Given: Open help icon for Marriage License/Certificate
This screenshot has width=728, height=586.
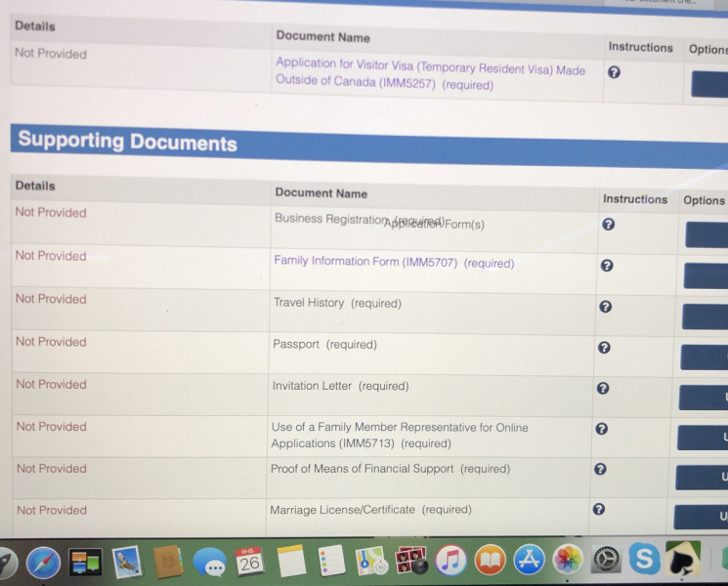Looking at the screenshot, I should 598,509.
